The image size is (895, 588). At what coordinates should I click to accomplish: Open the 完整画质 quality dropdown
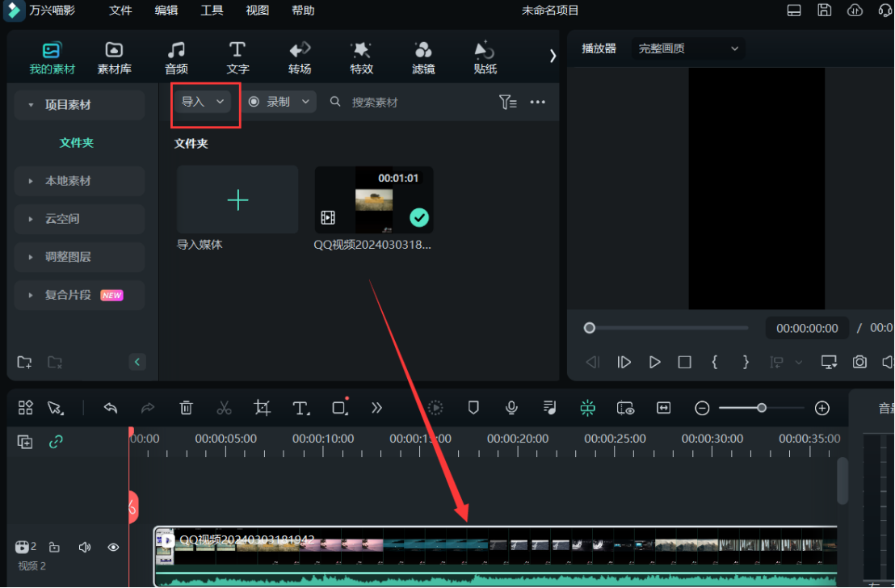click(688, 48)
